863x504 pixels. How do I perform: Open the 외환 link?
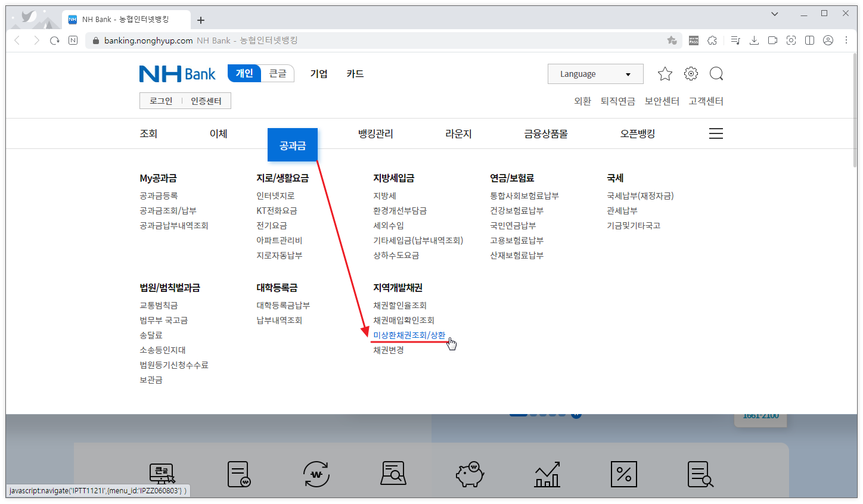point(582,101)
